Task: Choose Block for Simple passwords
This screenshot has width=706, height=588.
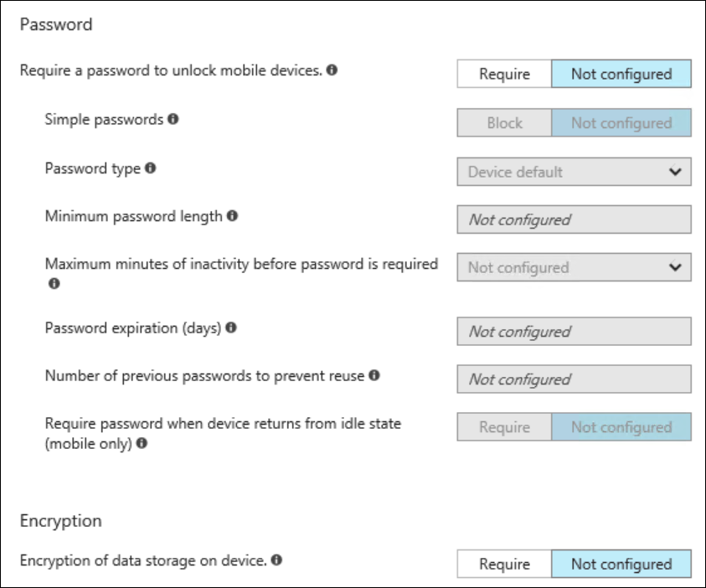Action: tap(504, 122)
